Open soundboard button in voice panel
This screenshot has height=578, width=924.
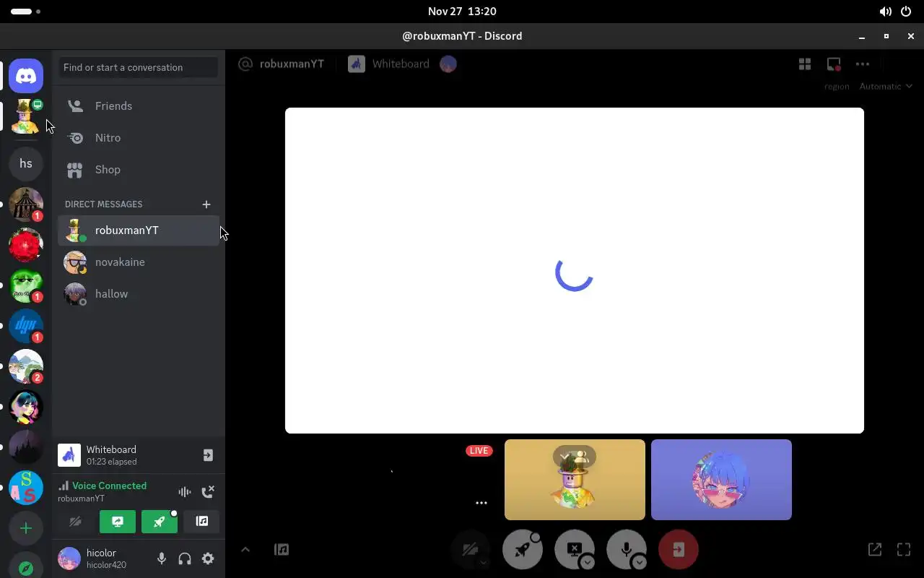point(201,521)
